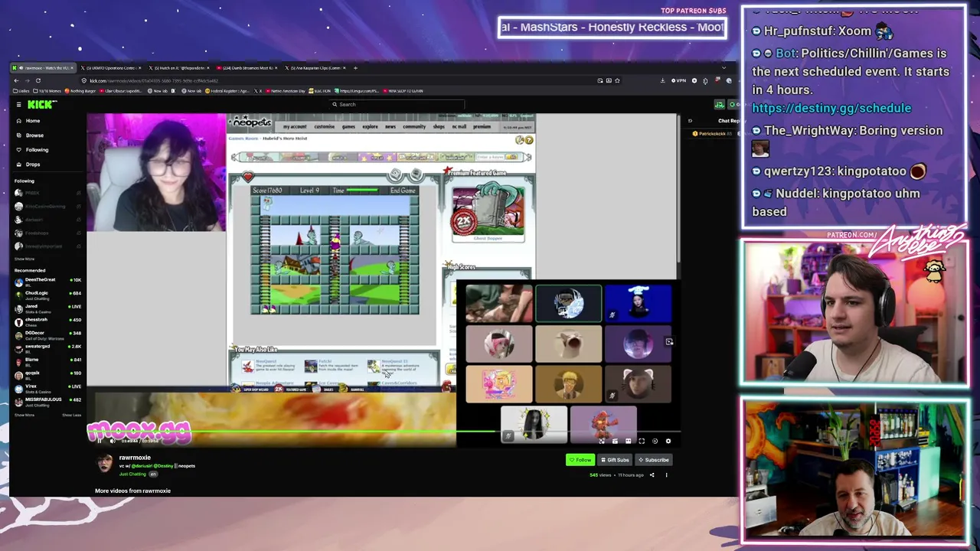Collapse Recommended list with Show Less

71,415
